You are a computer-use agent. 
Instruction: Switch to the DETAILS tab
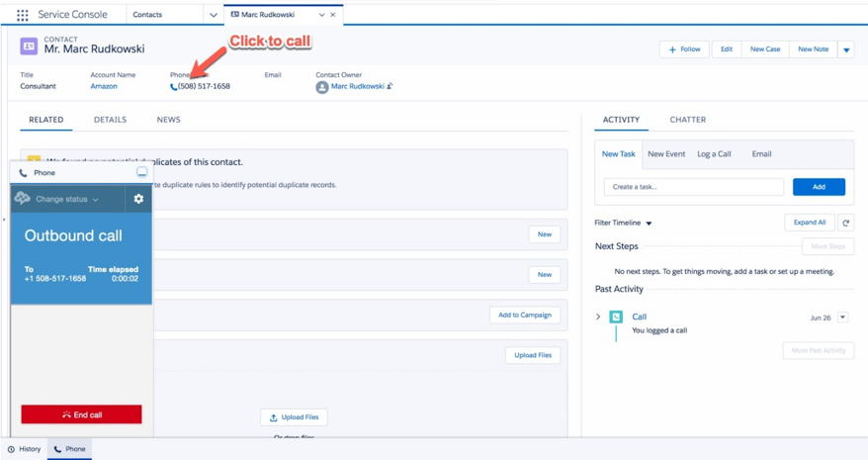coord(110,120)
